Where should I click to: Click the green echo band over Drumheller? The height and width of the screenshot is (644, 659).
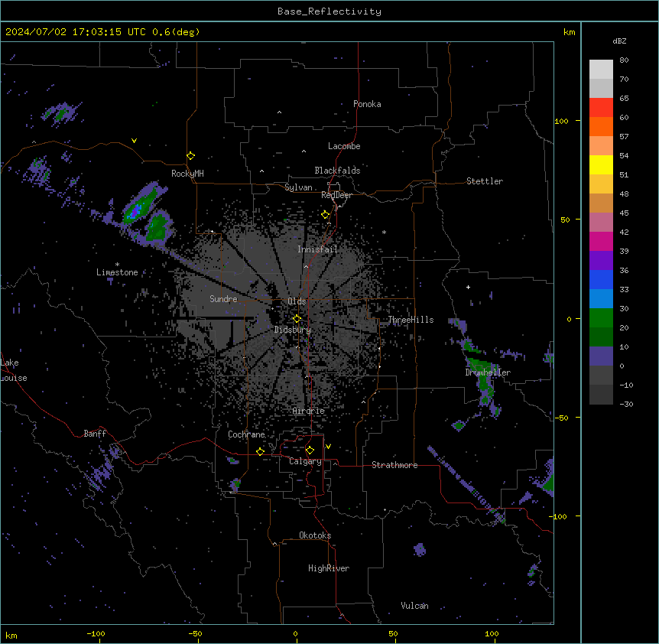point(481,365)
